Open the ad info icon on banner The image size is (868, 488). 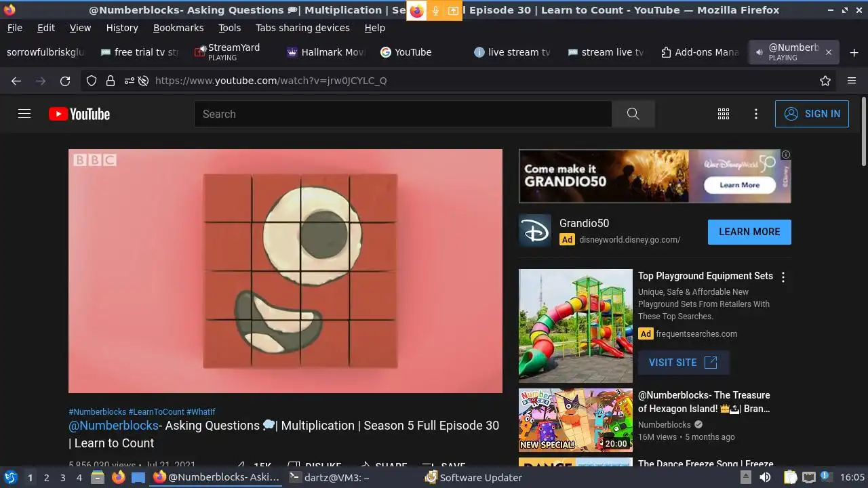click(786, 155)
